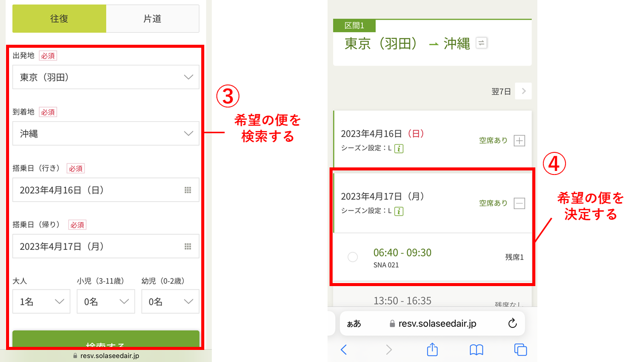Select the 06:40 - 09:30 SNA 021 flight
The image size is (644, 362).
pos(353,257)
